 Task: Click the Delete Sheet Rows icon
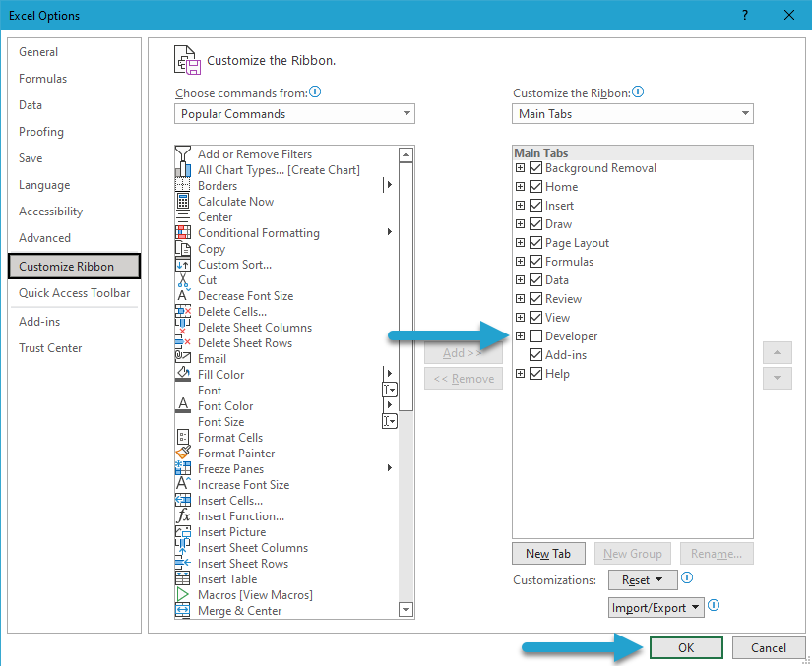click(x=183, y=343)
